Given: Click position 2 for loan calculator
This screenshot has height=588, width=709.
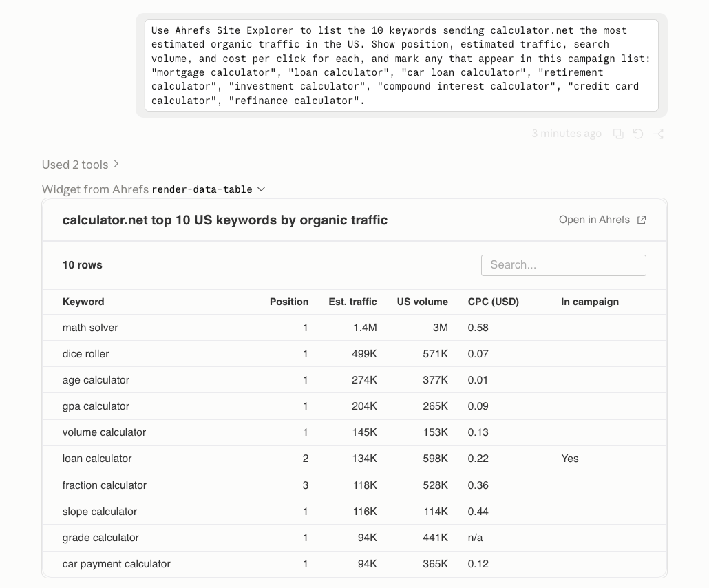Looking at the screenshot, I should click(306, 459).
